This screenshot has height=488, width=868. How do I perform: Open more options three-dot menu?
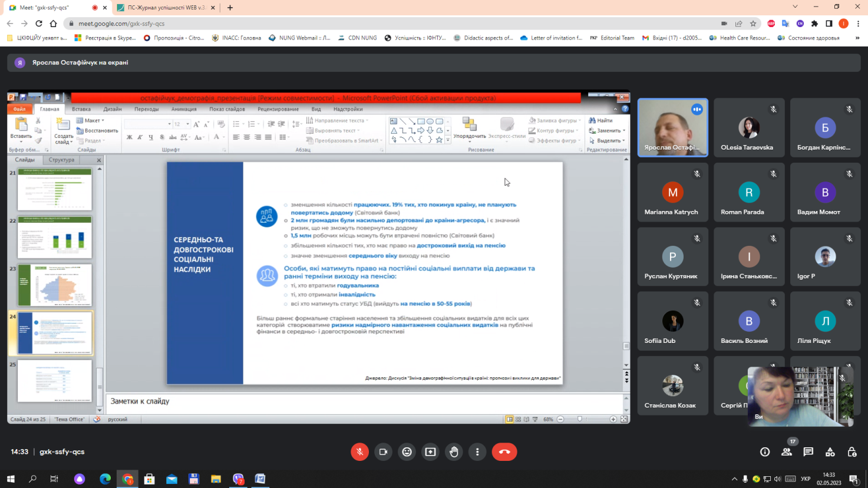click(477, 452)
